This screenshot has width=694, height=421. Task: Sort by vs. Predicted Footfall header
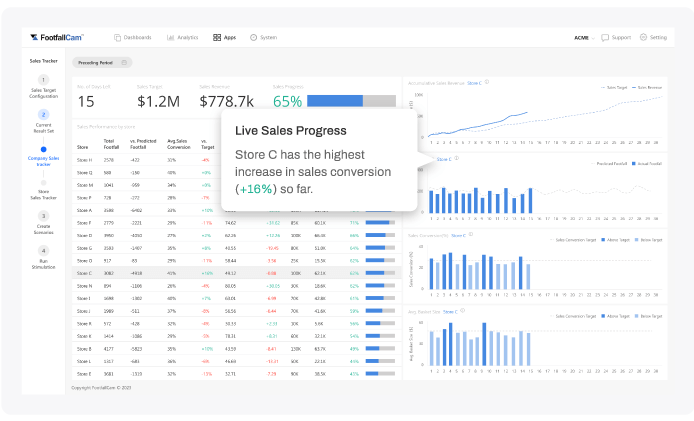143,144
